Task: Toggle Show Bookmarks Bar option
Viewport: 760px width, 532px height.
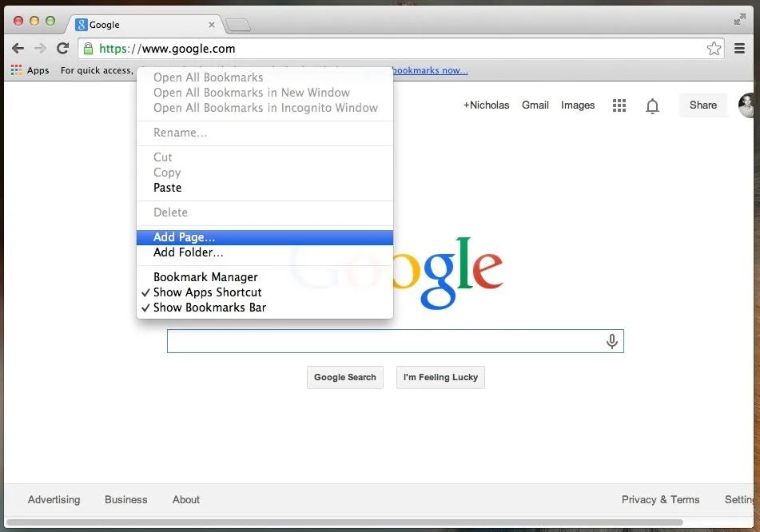Action: (x=265, y=308)
